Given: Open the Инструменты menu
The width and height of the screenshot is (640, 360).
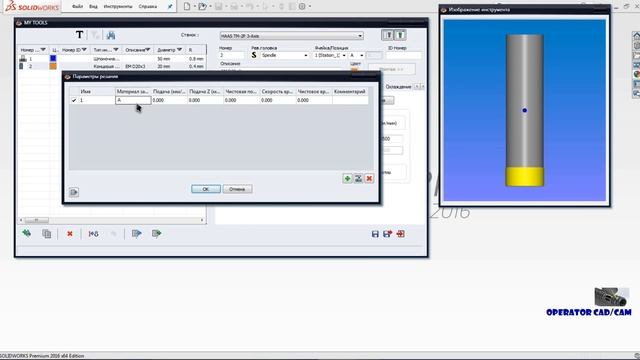Looking at the screenshot, I should [x=118, y=7].
